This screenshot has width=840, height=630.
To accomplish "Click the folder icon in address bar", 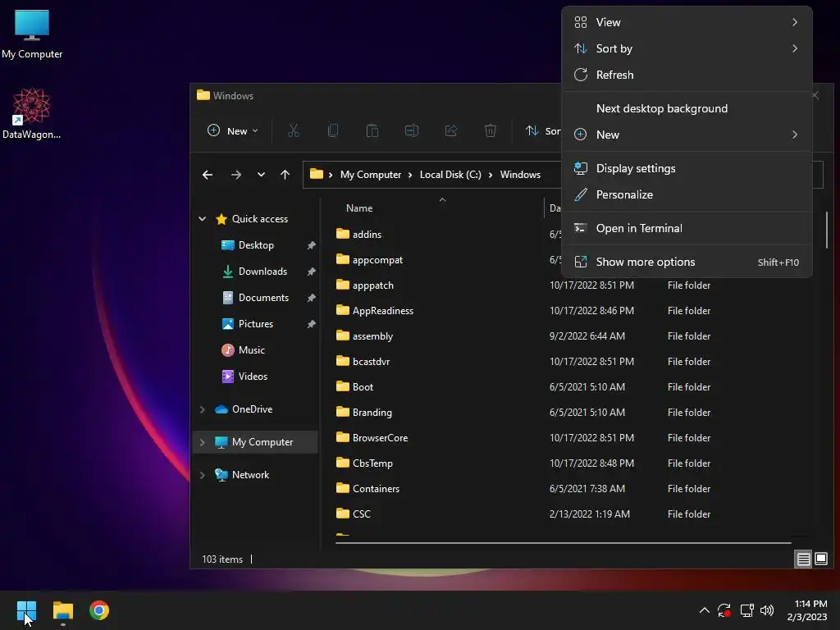I will click(317, 174).
